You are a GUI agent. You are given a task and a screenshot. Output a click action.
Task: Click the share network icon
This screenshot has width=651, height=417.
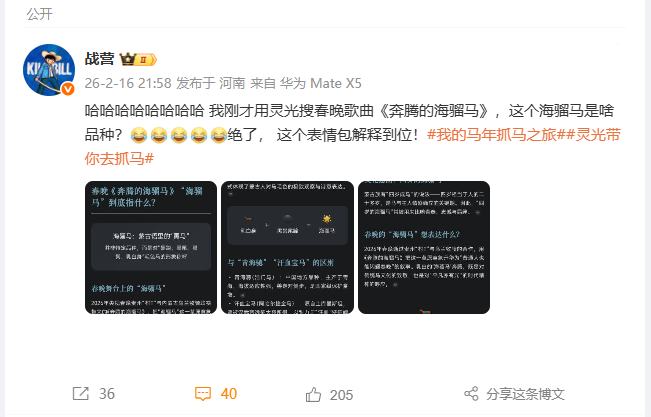click(471, 393)
